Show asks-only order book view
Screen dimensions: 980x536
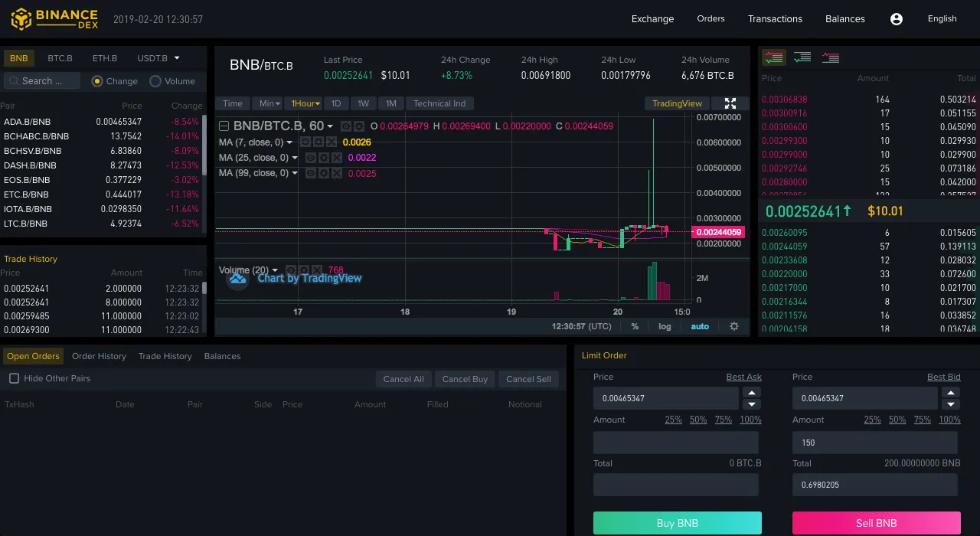point(831,57)
